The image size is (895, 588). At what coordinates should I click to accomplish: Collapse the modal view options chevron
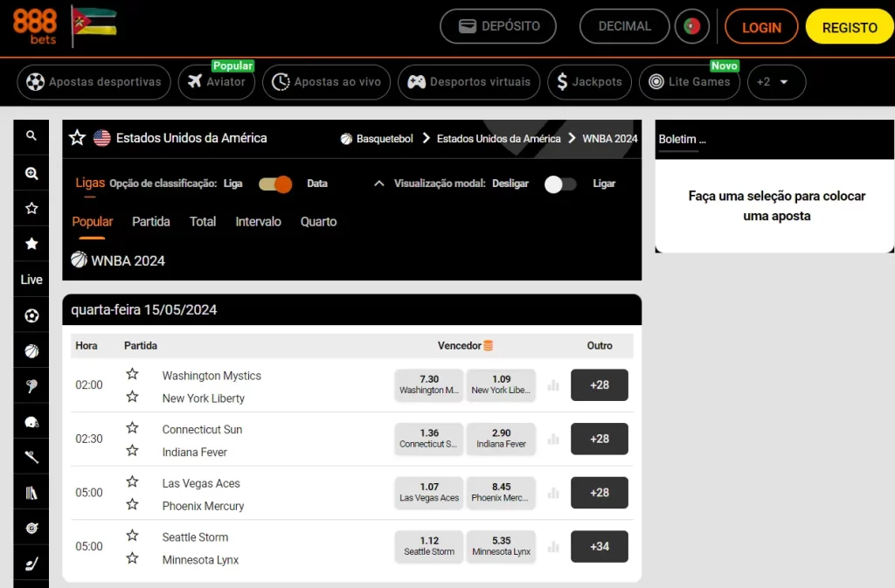(x=378, y=184)
